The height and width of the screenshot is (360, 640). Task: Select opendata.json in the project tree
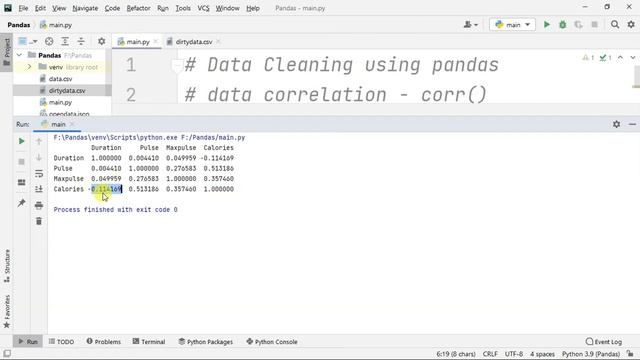pyautogui.click(x=69, y=114)
